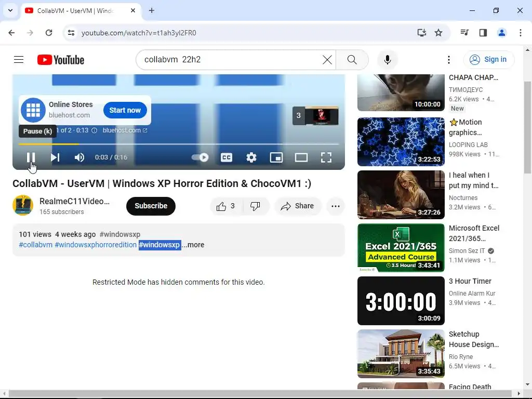The image size is (532, 399).
Task: Open Chrome profile avatar
Action: [x=501, y=33]
